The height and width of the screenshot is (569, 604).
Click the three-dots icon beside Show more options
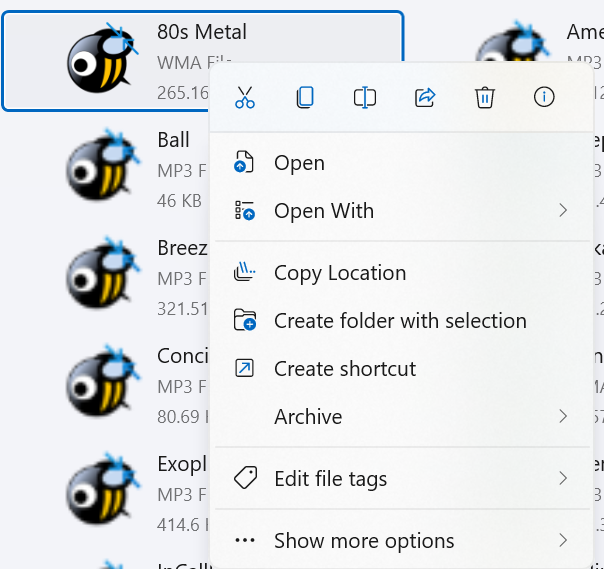click(245, 540)
